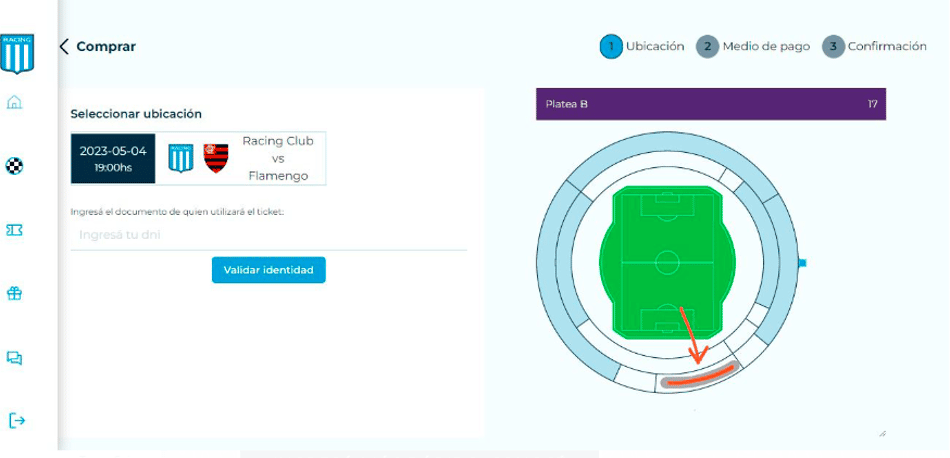This screenshot has height=458, width=950.
Task: Open the ticket icon in the sidebar
Action: click(x=15, y=230)
